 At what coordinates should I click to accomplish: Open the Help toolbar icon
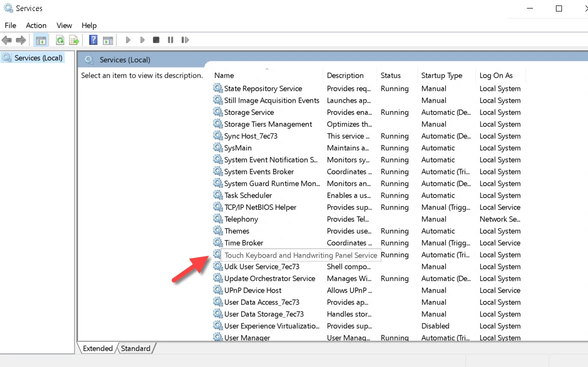93,40
